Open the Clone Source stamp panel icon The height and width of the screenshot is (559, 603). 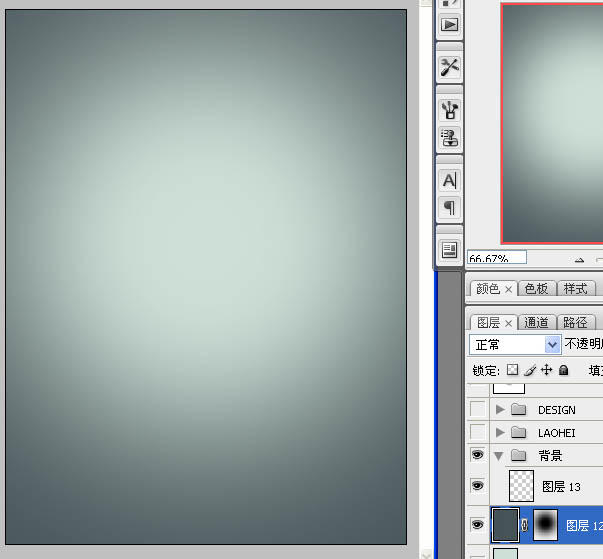[x=450, y=138]
